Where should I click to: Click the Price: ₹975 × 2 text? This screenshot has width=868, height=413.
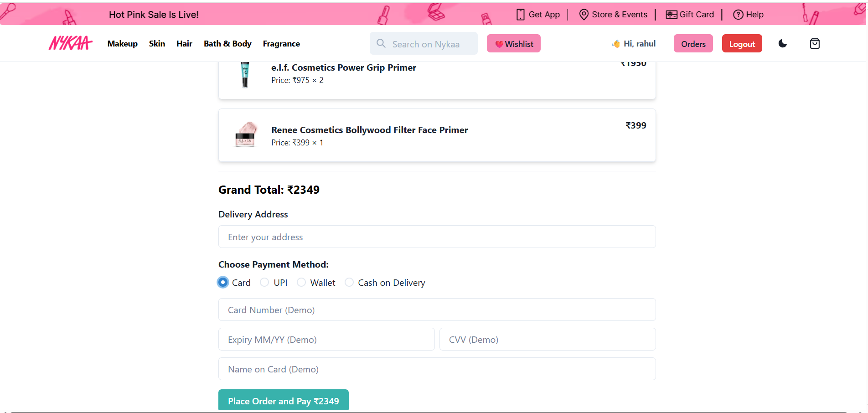pyautogui.click(x=297, y=80)
